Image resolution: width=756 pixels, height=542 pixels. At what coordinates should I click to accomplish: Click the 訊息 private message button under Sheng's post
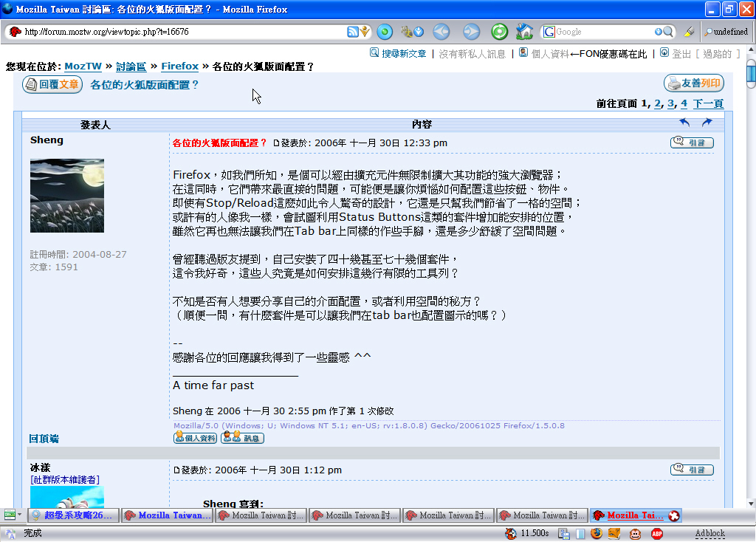pyautogui.click(x=242, y=438)
